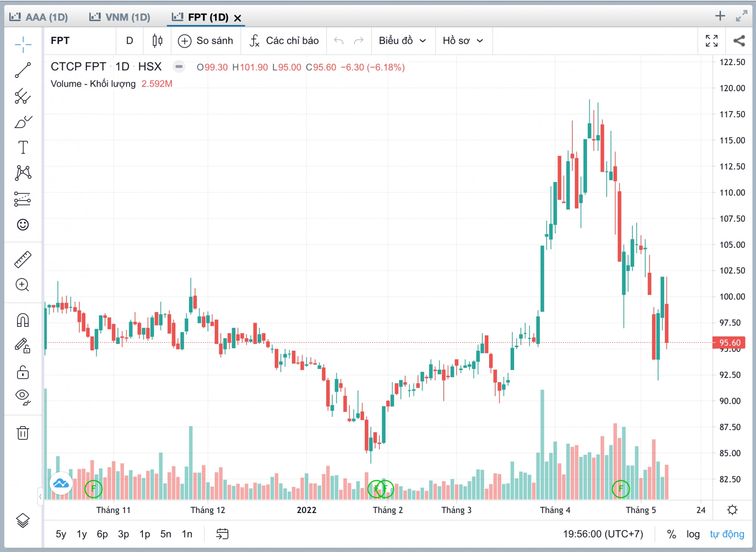Click the trash remove drawings icon
The height and width of the screenshot is (552, 756).
(23, 432)
